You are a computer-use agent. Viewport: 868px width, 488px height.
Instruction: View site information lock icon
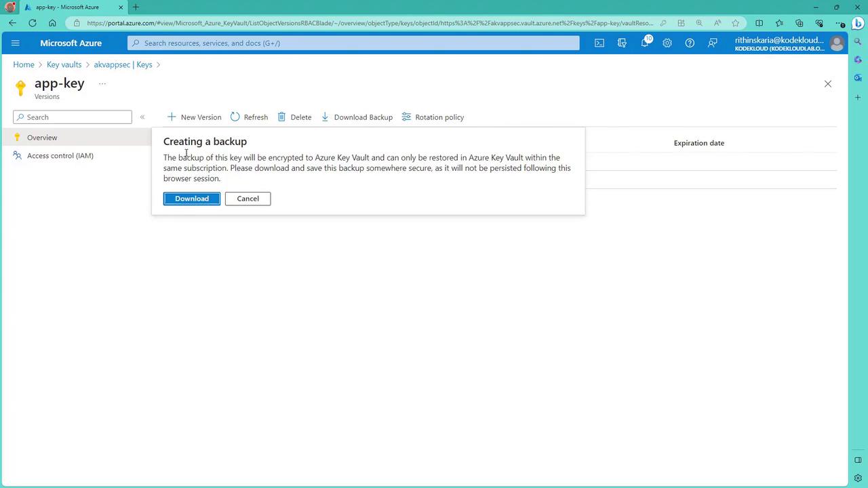point(77,23)
